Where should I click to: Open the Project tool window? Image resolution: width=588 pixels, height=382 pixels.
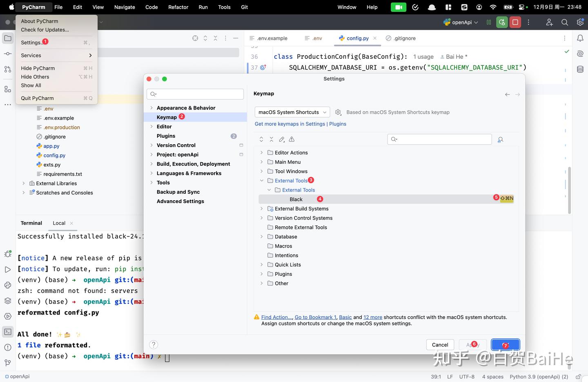tap(7, 38)
